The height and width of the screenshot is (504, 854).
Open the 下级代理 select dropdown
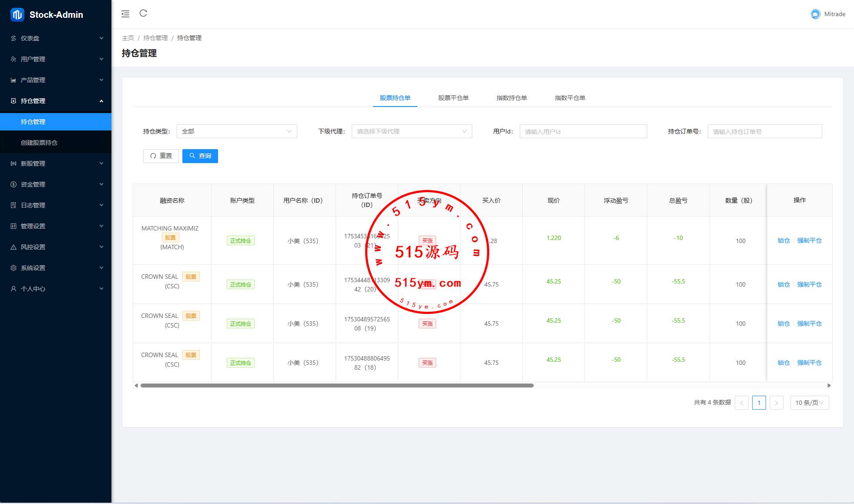click(x=411, y=131)
